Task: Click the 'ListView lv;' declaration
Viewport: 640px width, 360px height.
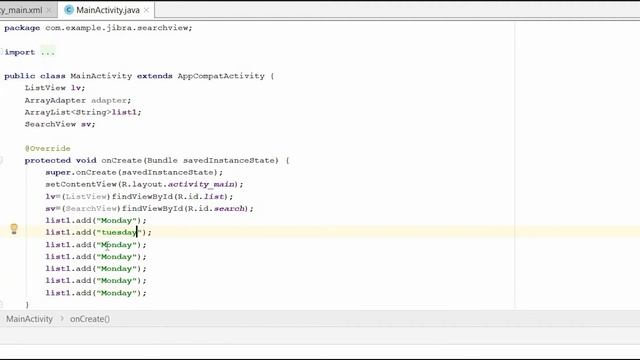Action: 55,88
